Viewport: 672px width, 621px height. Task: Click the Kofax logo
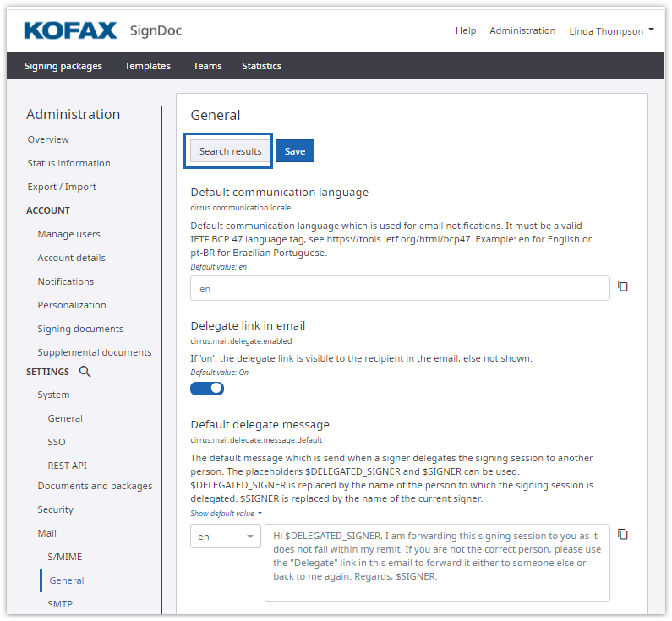(70, 31)
